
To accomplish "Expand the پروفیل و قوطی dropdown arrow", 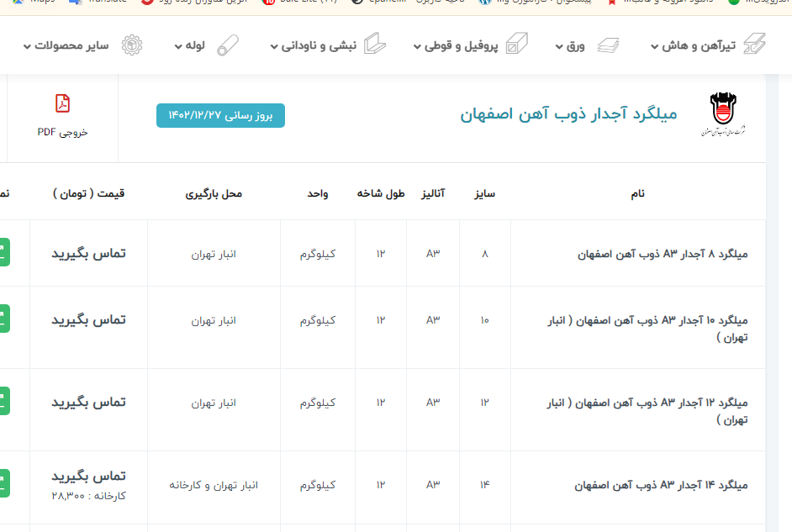I will 417,47.
